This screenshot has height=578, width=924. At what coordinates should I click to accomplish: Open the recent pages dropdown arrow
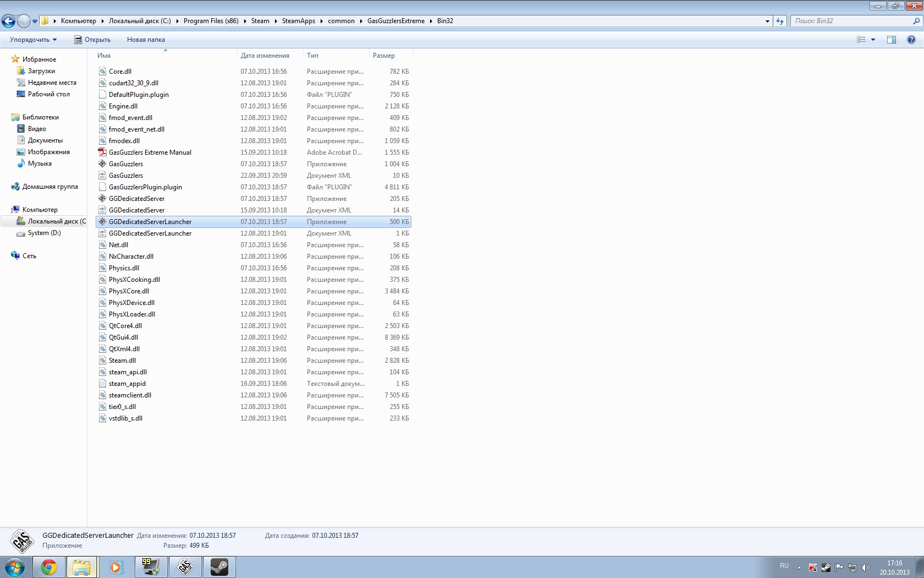coord(35,21)
